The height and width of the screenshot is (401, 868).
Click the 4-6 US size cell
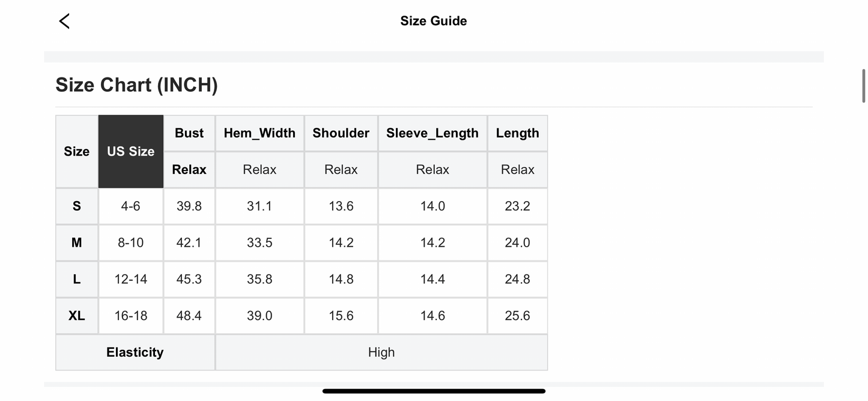point(130,206)
